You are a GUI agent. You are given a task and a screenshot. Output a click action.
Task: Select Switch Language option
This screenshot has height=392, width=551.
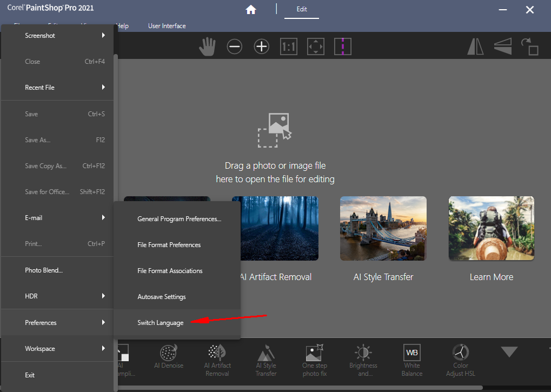(177, 323)
